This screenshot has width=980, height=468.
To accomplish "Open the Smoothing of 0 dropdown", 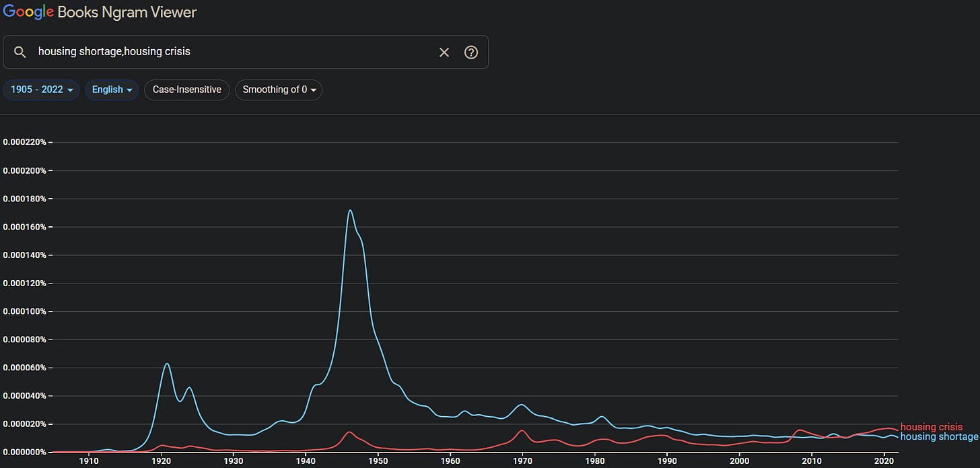I will coord(279,90).
